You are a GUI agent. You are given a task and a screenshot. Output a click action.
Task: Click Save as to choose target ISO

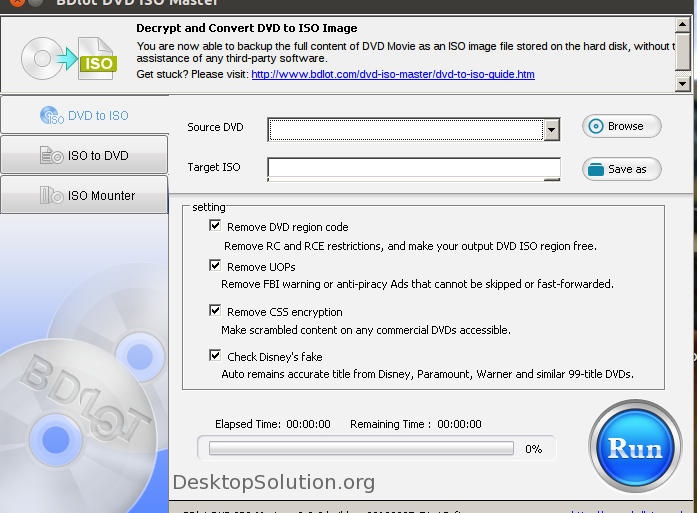tap(621, 169)
